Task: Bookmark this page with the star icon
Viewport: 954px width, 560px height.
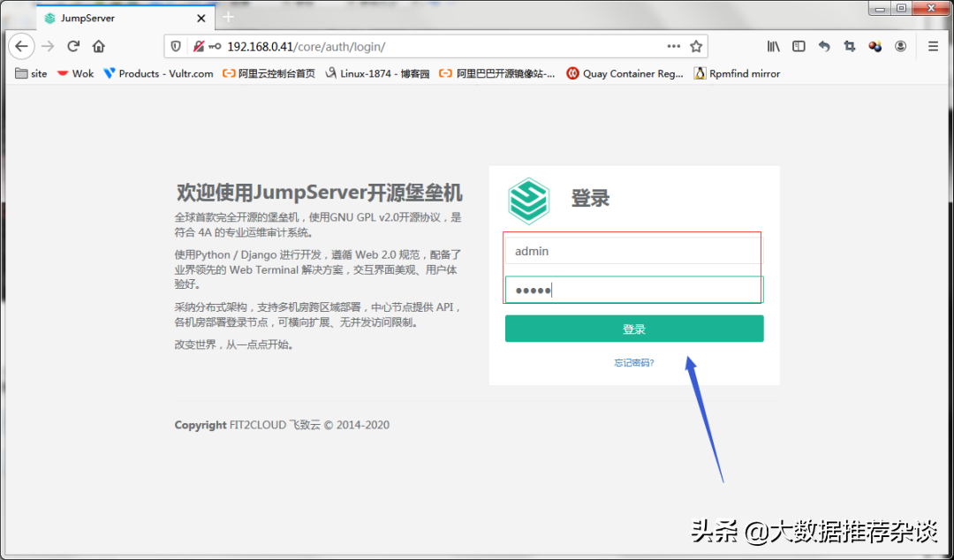Action: tap(696, 46)
